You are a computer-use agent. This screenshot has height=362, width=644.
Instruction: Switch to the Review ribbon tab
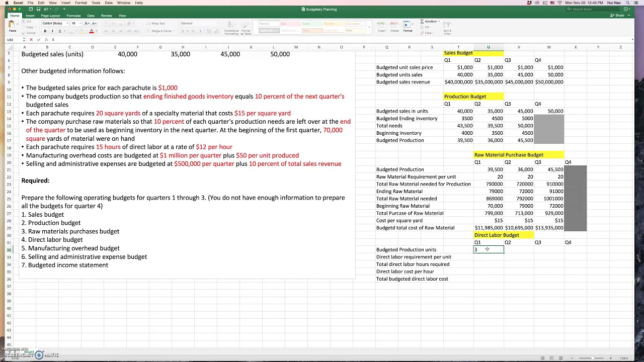pyautogui.click(x=106, y=16)
